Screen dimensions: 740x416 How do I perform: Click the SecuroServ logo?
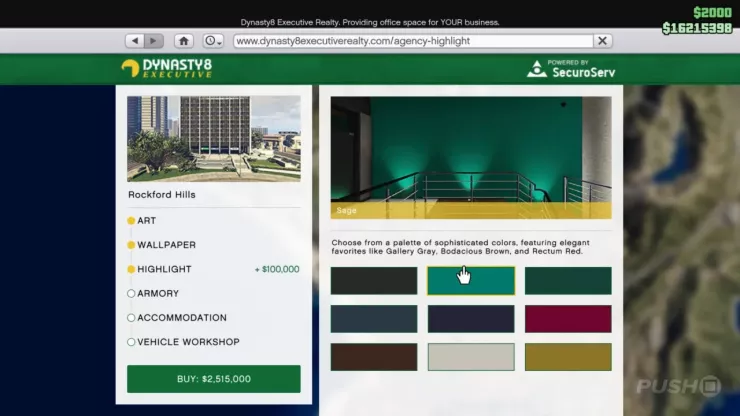point(571,69)
